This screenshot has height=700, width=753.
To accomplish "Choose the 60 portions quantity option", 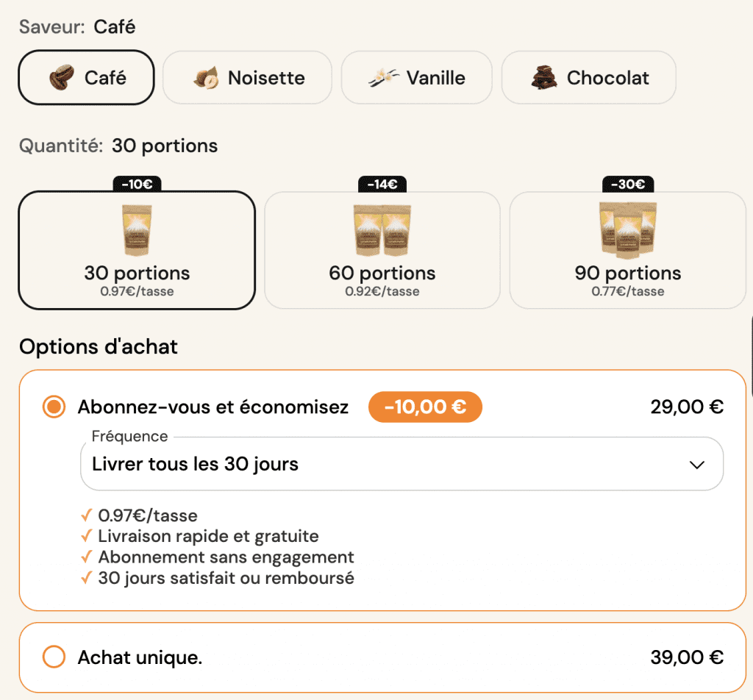I will [382, 250].
